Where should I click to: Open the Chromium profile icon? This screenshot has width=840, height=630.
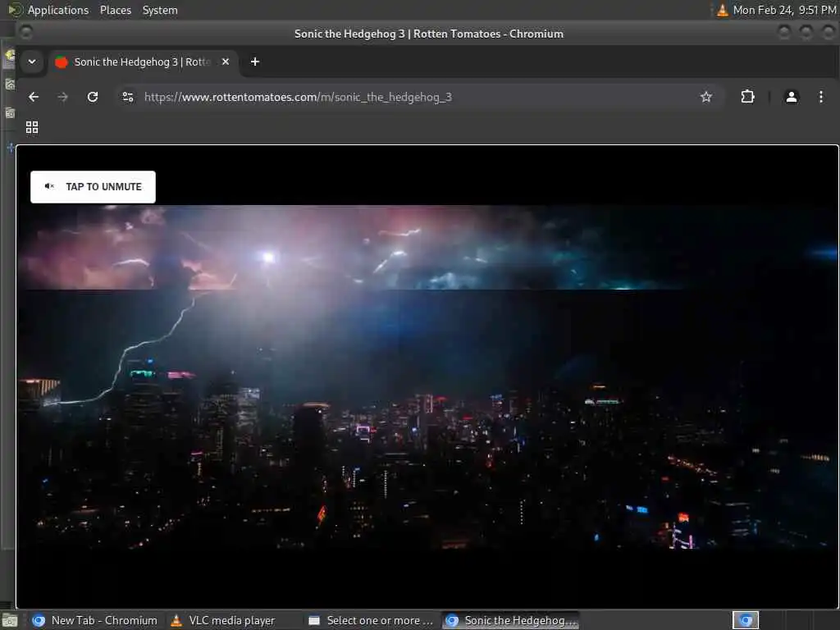pyautogui.click(x=792, y=97)
